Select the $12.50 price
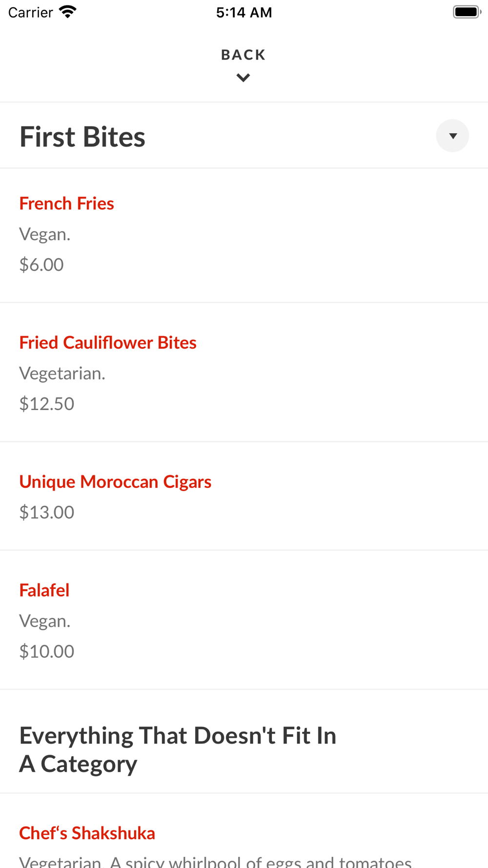 click(47, 404)
